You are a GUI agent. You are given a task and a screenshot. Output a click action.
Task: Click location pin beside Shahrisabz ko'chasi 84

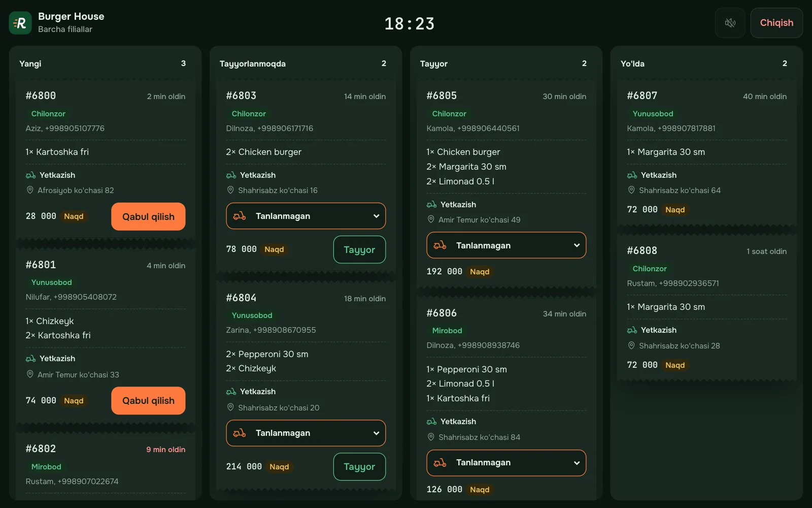[x=431, y=437]
